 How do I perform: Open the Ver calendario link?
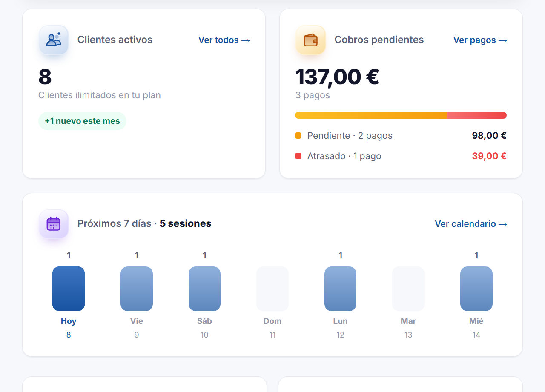point(471,224)
